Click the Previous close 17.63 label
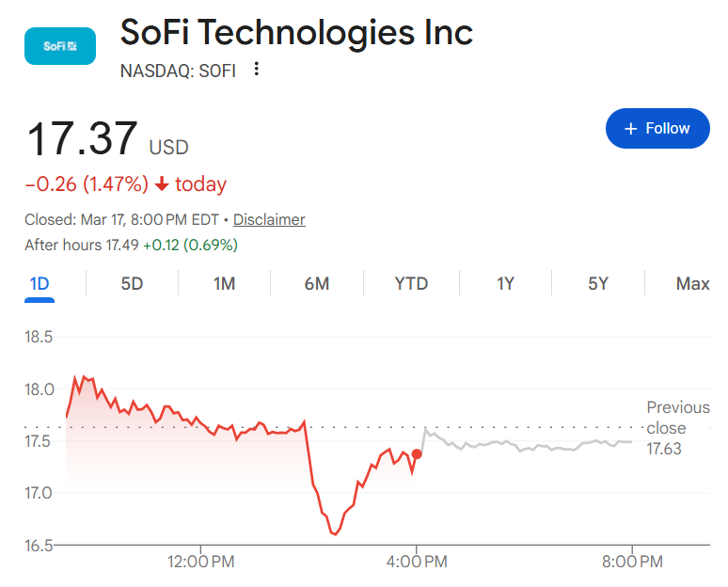The image size is (728, 587). click(x=677, y=428)
